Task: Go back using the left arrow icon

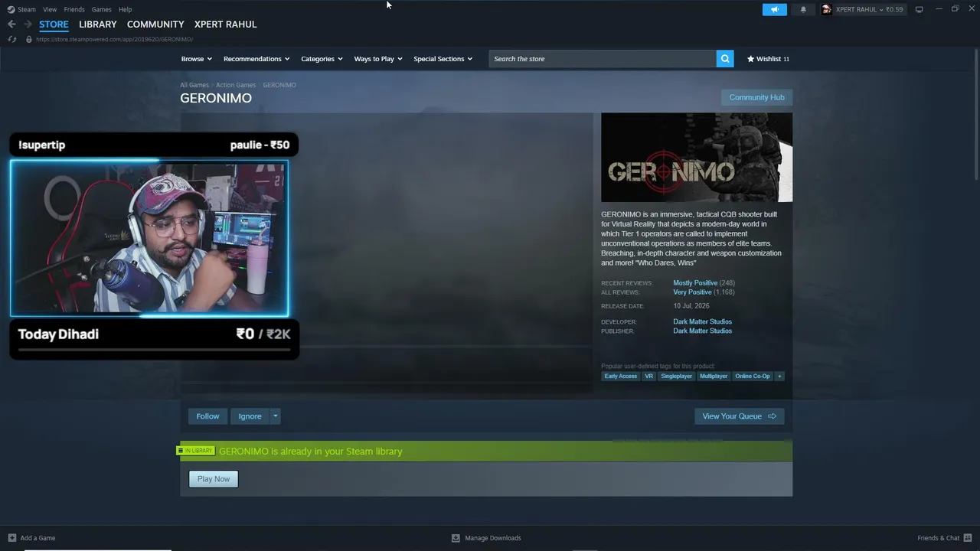Action: (11, 24)
